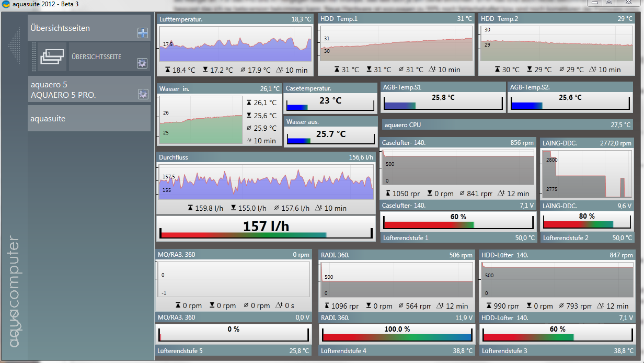Grab the dotted handle beside overview page icon
Screen dimensions: 644x363
click(34, 57)
